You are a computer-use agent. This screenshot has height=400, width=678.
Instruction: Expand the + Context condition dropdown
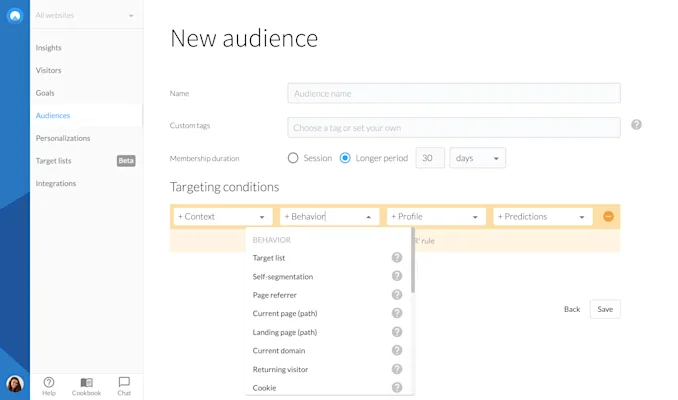[223, 216]
